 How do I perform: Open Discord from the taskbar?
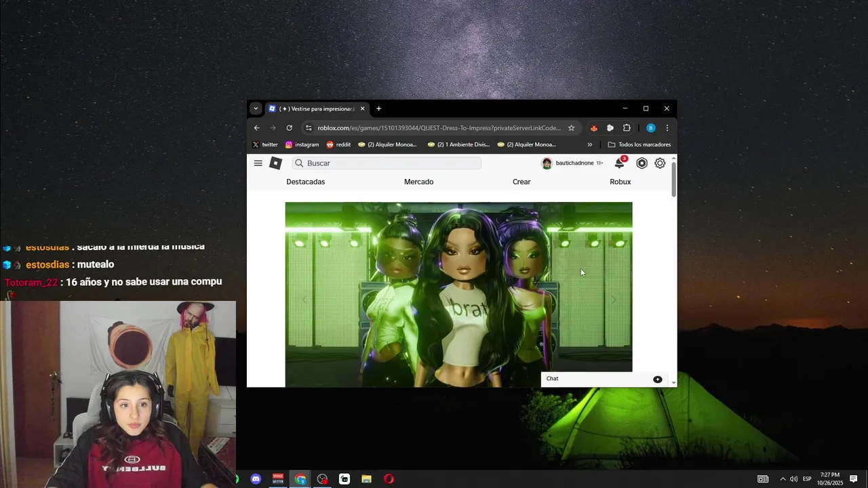coord(256,479)
